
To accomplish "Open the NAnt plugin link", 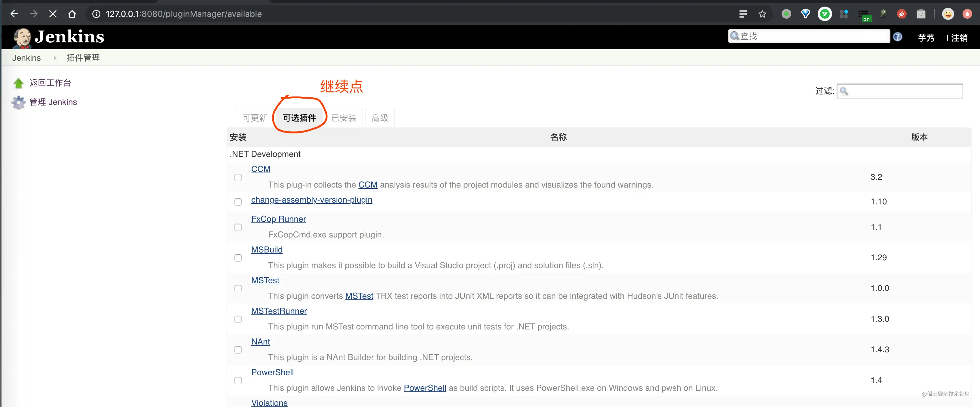I will 261,341.
